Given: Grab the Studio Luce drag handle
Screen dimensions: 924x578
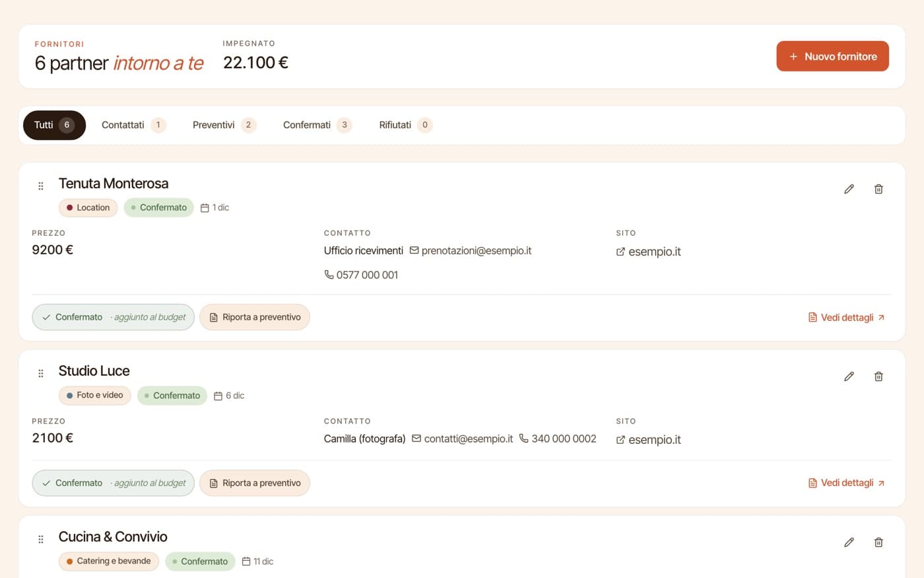Looking at the screenshot, I should [x=41, y=374].
